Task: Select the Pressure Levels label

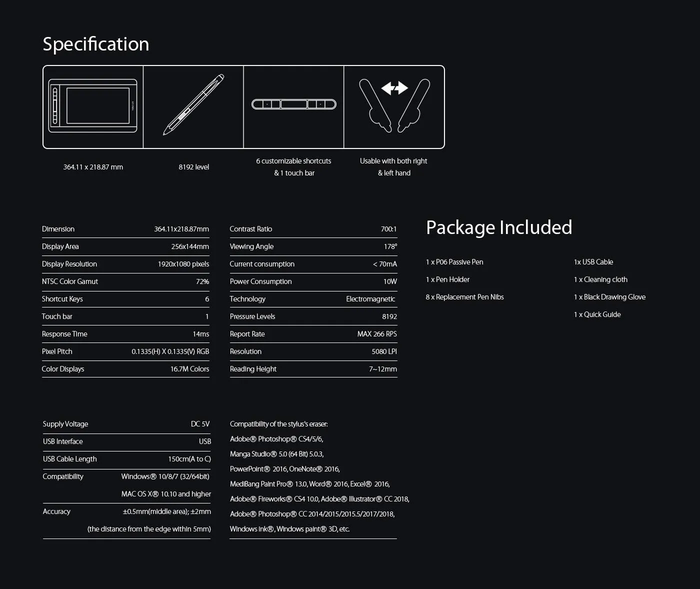Action: [252, 316]
